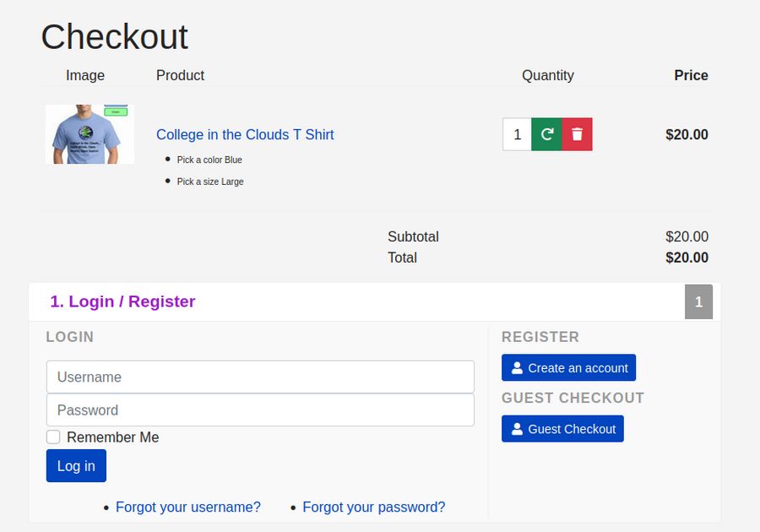Toggle the Remember Me checkbox

53,437
